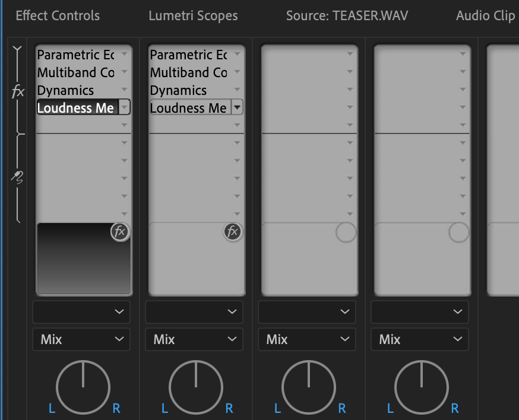519x420 pixels.
Task: Open Loudness Meter dropdown arrow in first track
Action: pos(124,107)
